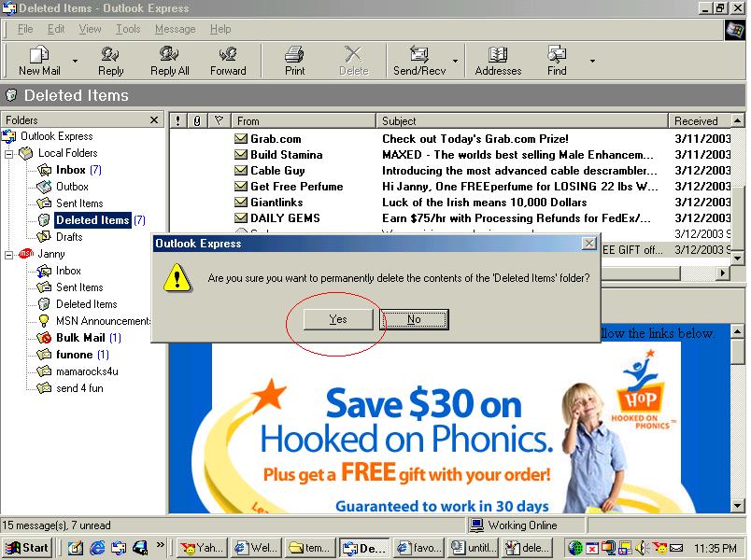Open the New Mail dropdown arrow
This screenshot has height=560, width=751.
pyautogui.click(x=75, y=62)
